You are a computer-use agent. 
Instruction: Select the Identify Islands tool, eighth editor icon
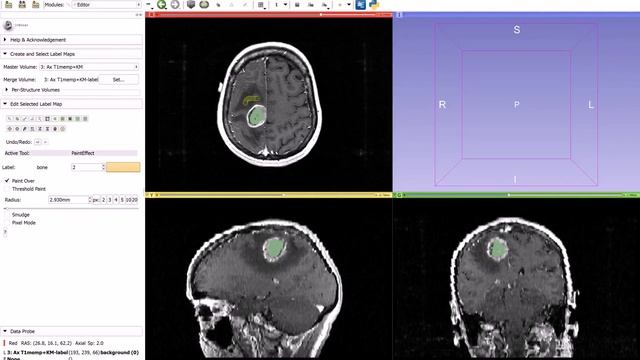62,119
